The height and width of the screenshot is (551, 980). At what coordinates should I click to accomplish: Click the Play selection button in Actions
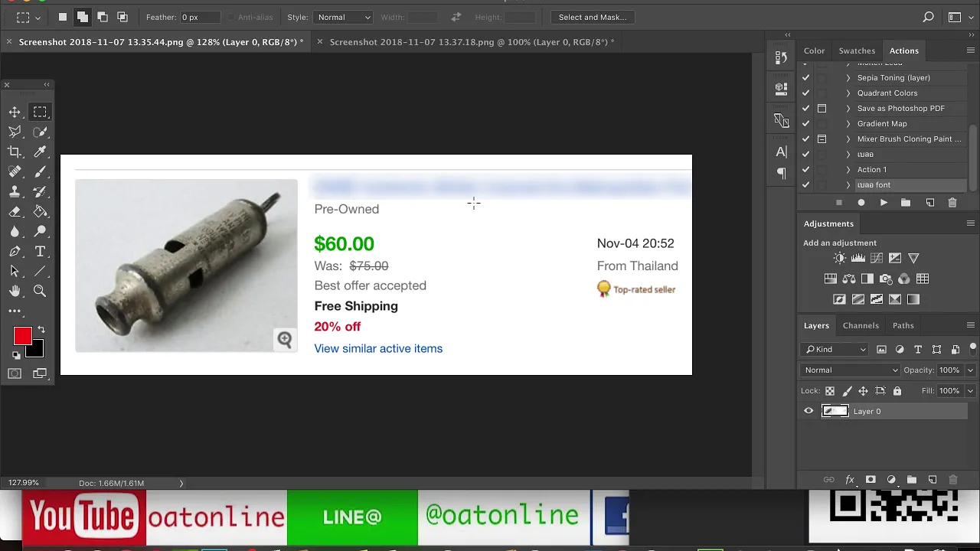884,203
